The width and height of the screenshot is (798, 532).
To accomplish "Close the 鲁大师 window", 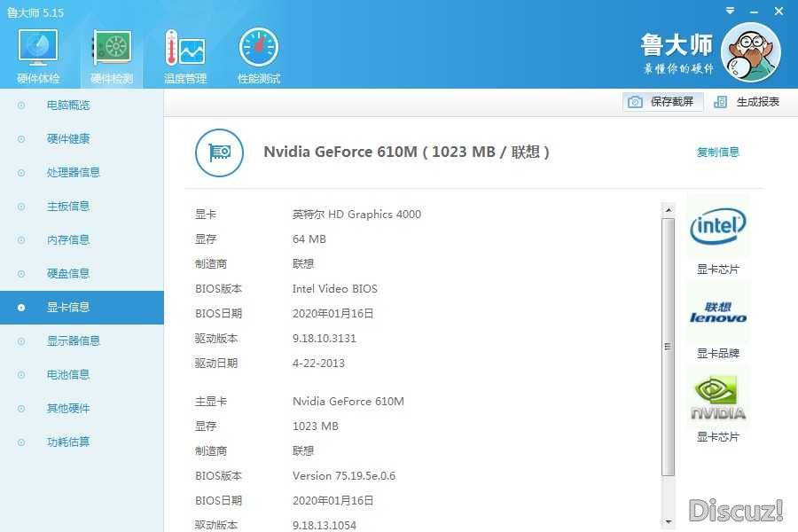I will (x=778, y=11).
